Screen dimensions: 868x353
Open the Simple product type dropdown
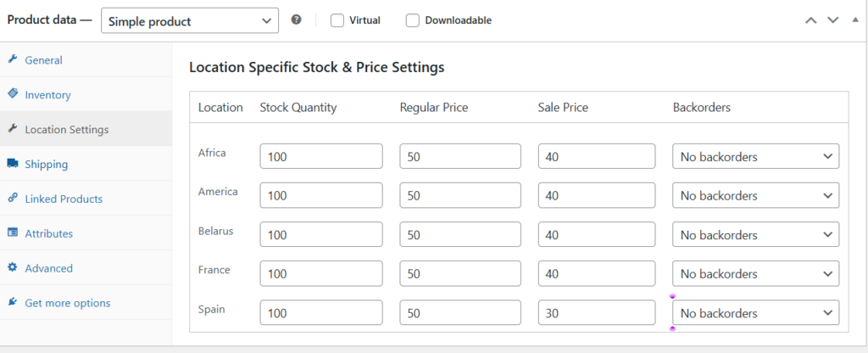click(189, 20)
